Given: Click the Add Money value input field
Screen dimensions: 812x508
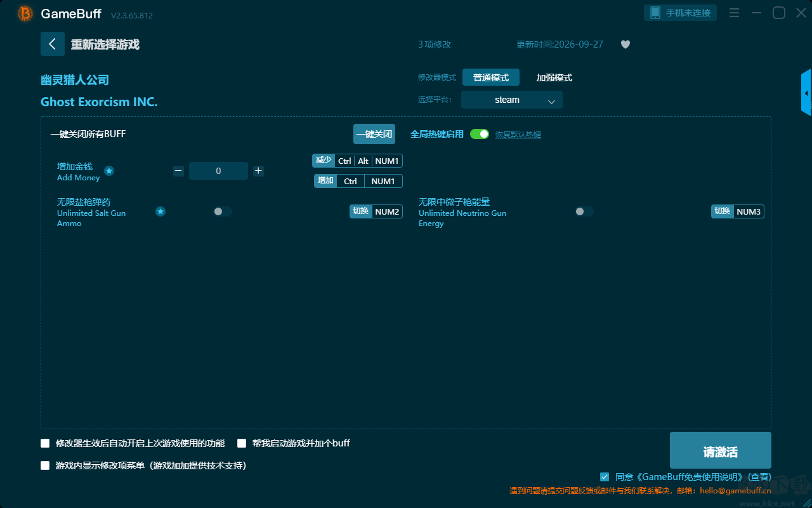Looking at the screenshot, I should pos(218,171).
